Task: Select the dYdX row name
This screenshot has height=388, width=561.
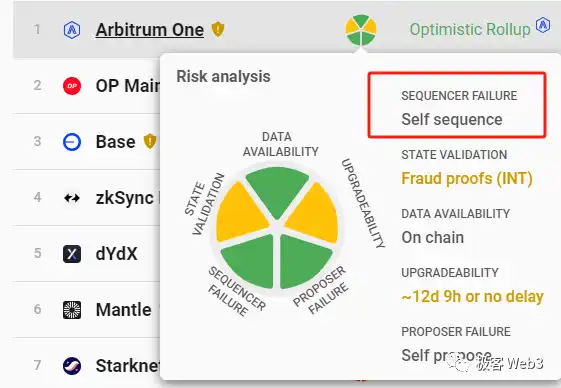Action: pos(117,254)
